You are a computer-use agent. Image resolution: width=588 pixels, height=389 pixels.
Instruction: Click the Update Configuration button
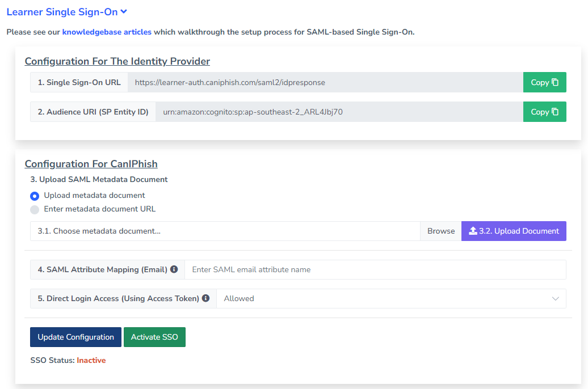pyautogui.click(x=75, y=337)
